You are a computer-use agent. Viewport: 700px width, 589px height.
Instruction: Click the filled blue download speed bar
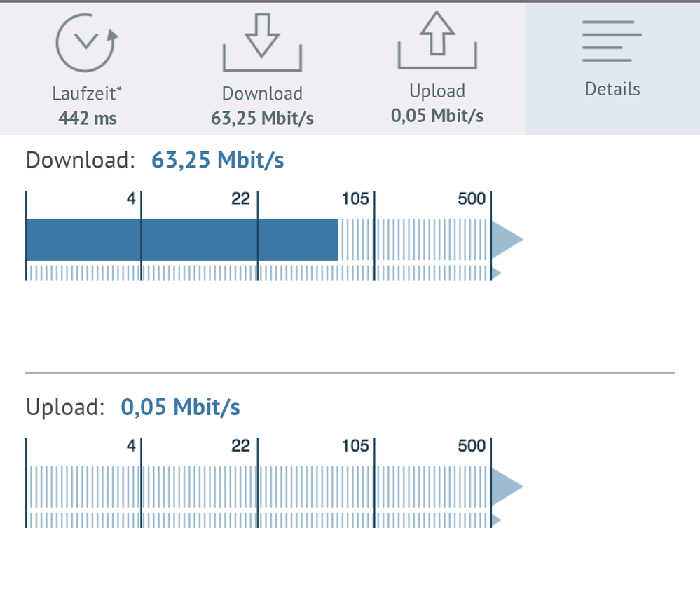pos(181,240)
